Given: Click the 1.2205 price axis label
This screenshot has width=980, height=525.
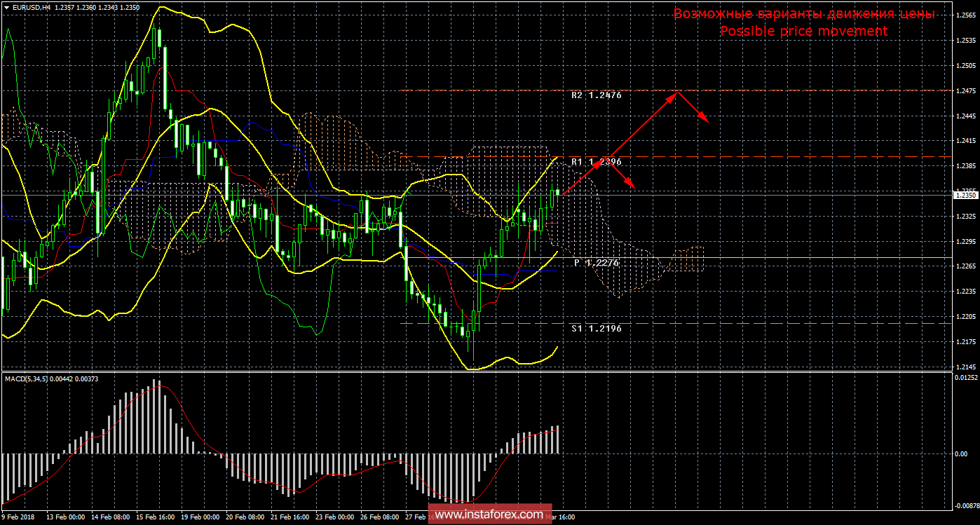Looking at the screenshot, I should click(965, 317).
